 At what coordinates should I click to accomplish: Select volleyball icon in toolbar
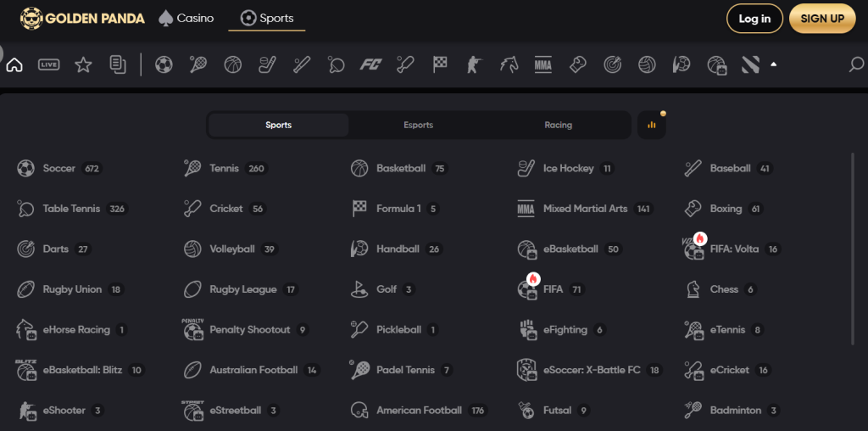click(x=647, y=64)
